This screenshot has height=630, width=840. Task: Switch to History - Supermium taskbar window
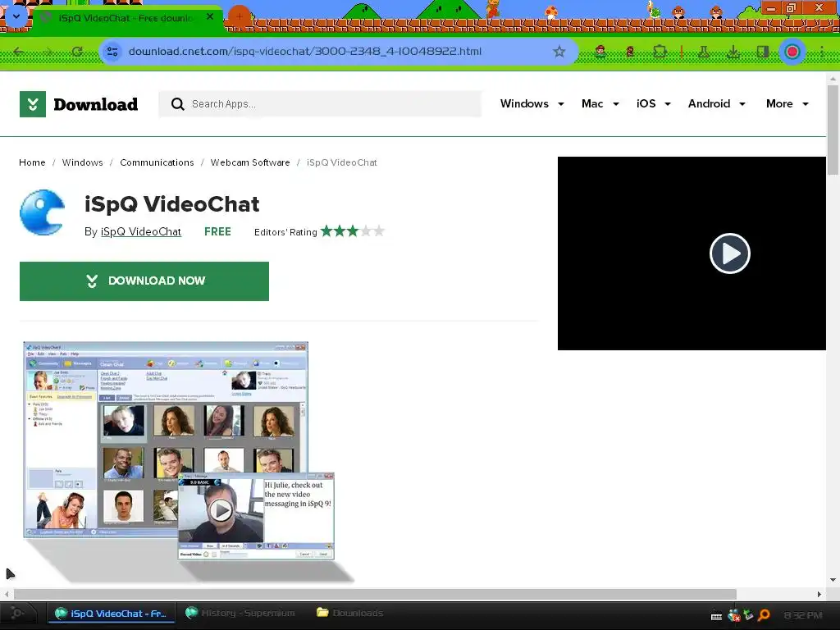click(x=240, y=613)
